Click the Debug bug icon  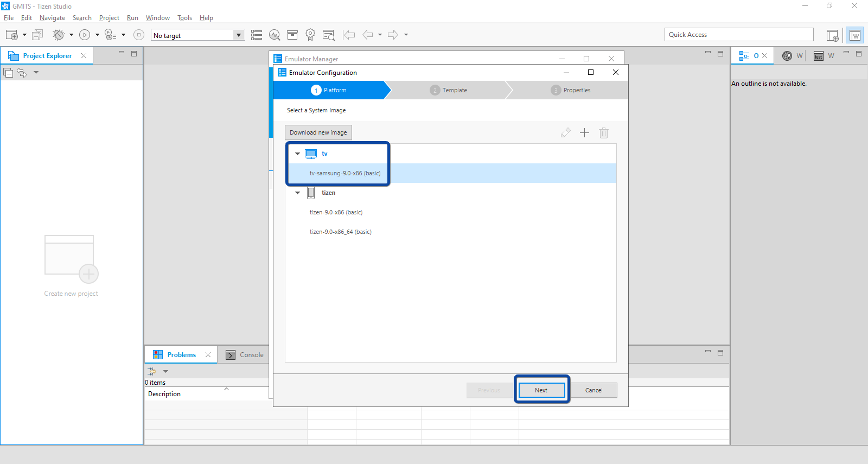(x=58, y=35)
